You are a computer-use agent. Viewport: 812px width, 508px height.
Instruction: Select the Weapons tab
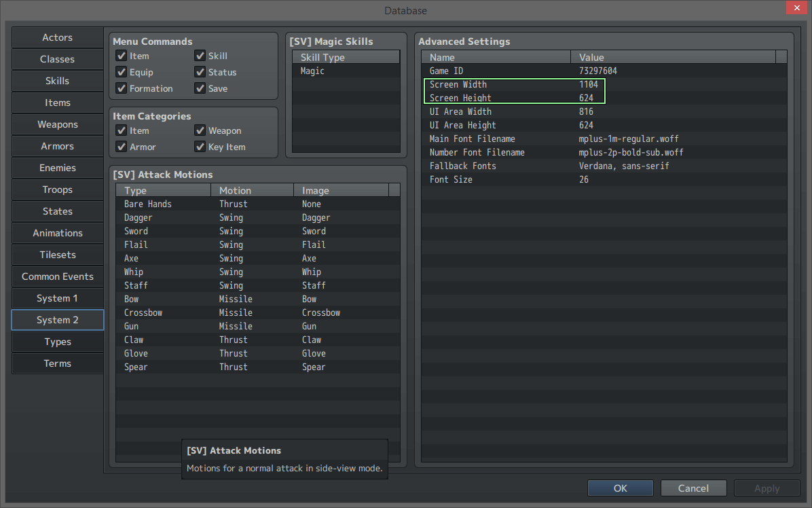[58, 124]
